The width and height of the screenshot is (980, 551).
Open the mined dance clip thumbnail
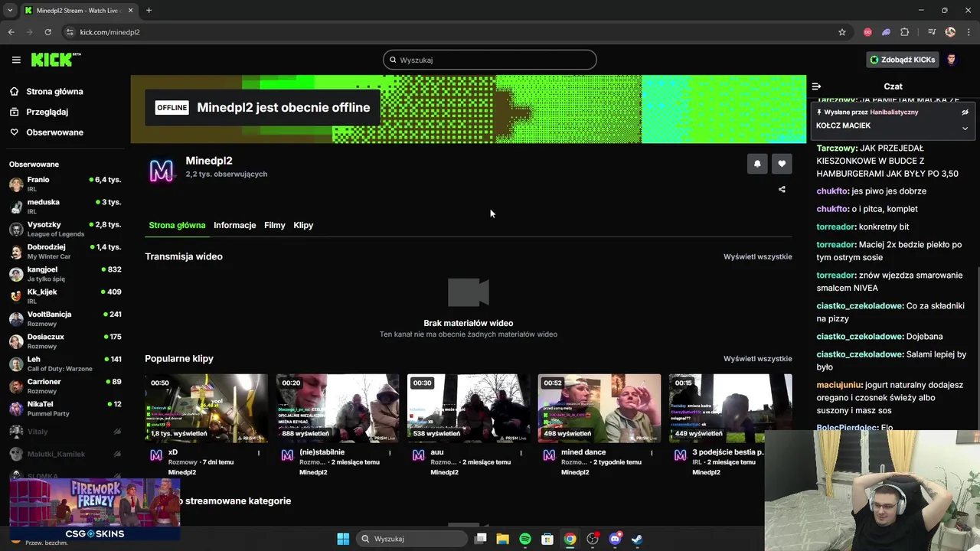(x=599, y=408)
